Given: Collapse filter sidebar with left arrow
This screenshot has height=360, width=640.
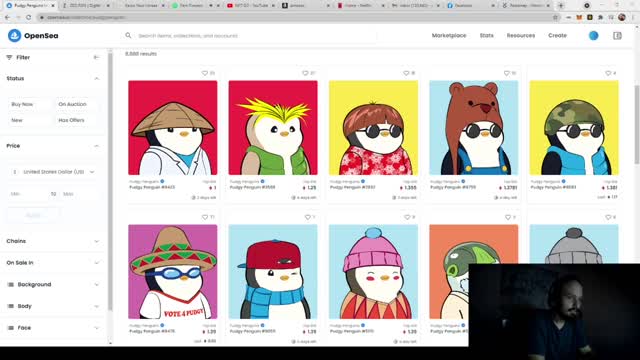Looking at the screenshot, I should 96,57.
